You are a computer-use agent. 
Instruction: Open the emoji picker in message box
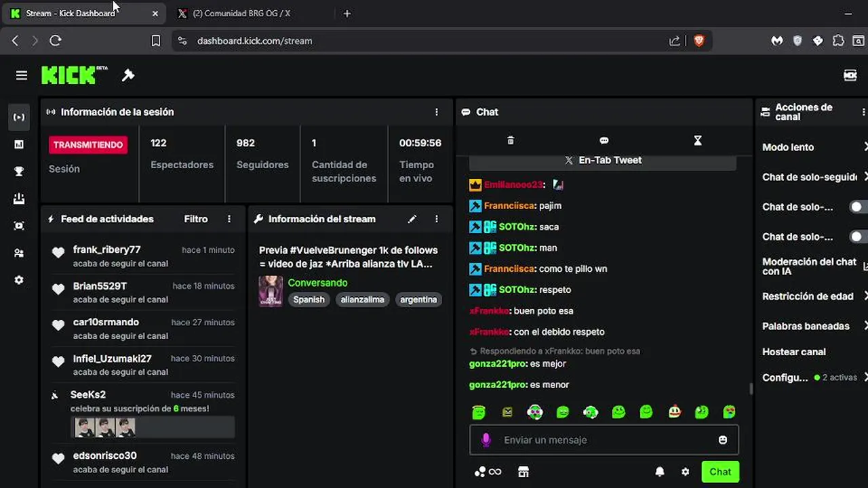coord(723,440)
